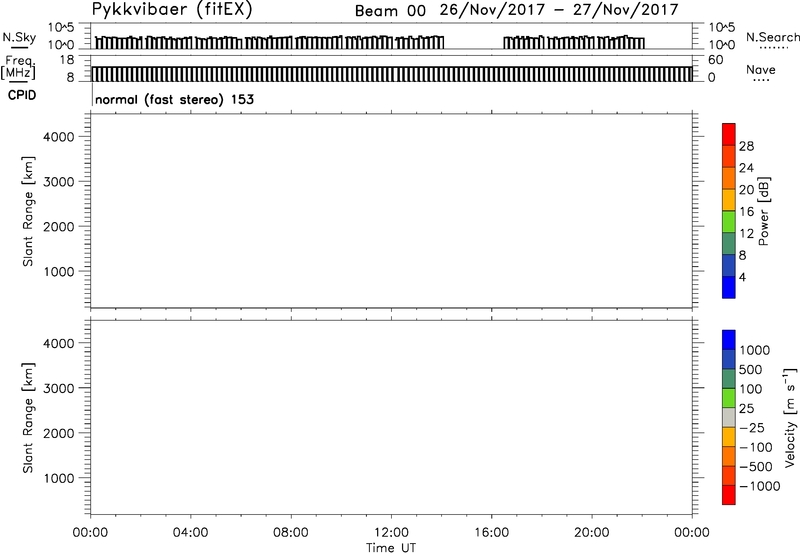Click the red bottom Velocity colorbar swatch

[x=729, y=495]
